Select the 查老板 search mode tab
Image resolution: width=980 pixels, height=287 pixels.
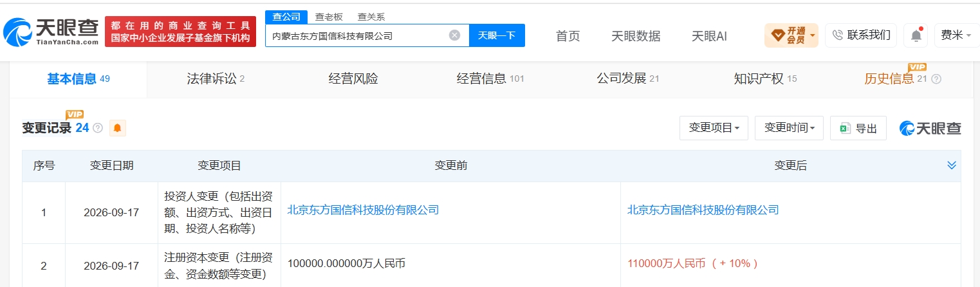[x=329, y=17]
